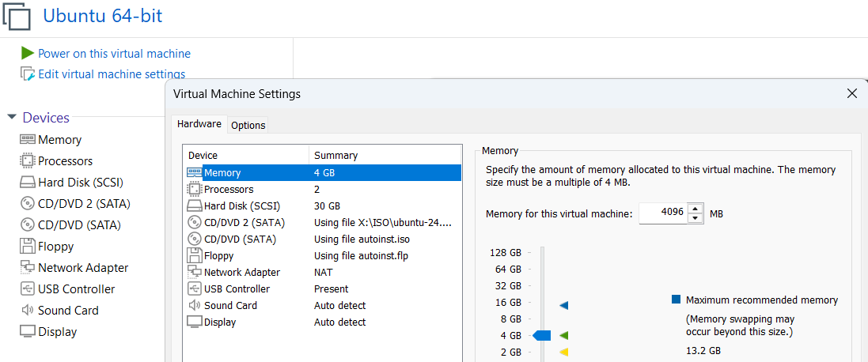868x362 pixels.
Task: Click the Hard Disk (SCSI) icon in sidebar
Action: pos(28,183)
